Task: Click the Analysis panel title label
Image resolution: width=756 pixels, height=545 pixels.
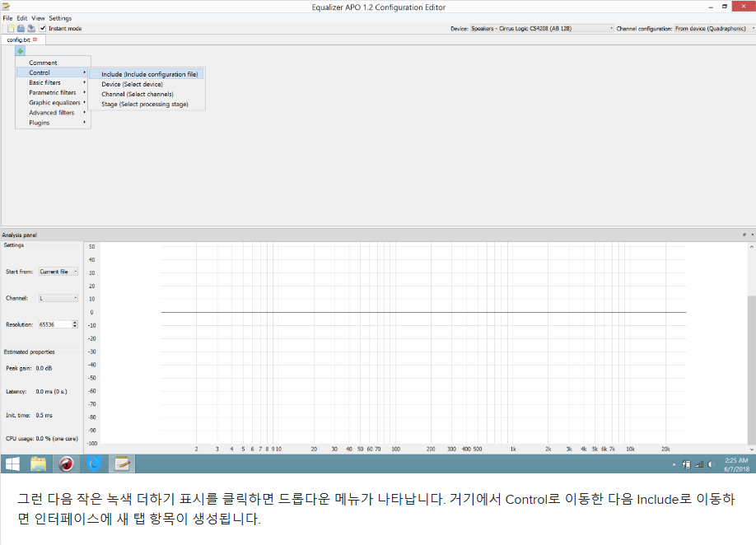Action: (x=19, y=235)
